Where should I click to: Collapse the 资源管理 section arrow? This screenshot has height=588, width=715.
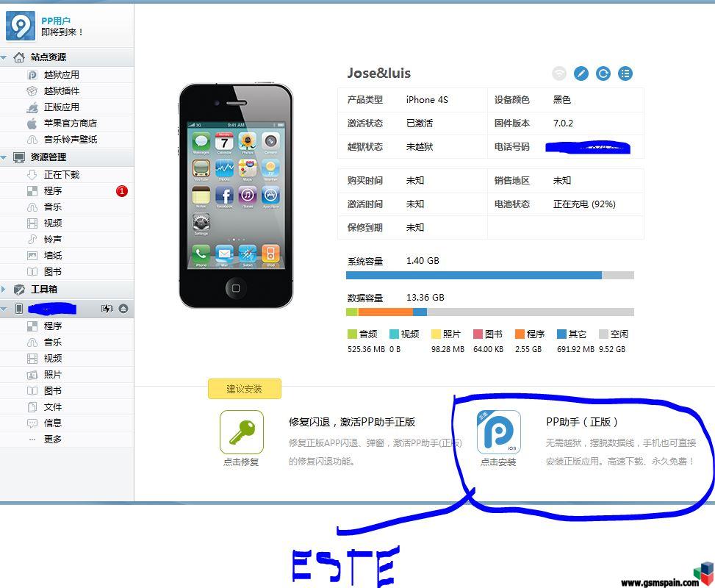[x=4, y=157]
